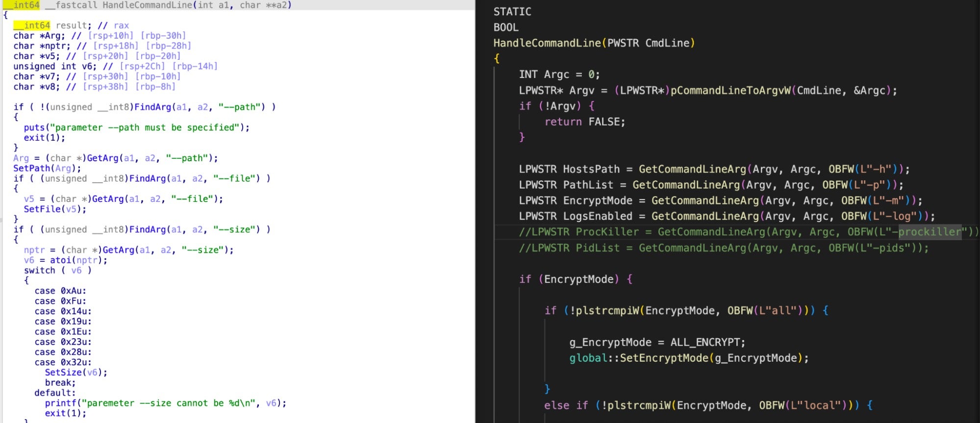
Task: Click the highlighted prockiller text
Action: coord(929,232)
